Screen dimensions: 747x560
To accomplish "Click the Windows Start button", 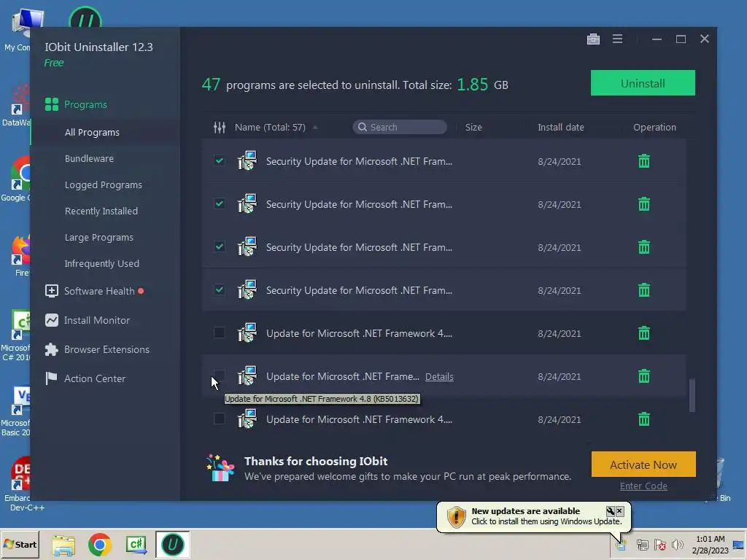I will (x=20, y=544).
